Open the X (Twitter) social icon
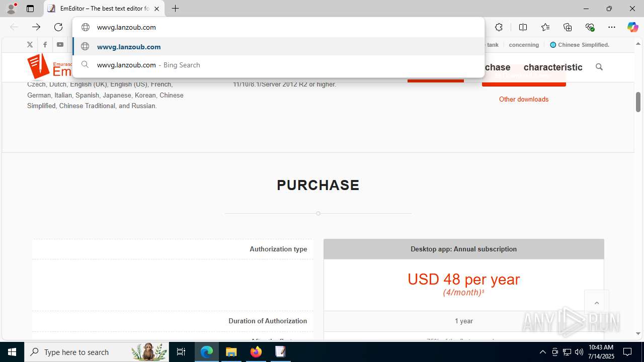The width and height of the screenshot is (644, 362). (30, 45)
